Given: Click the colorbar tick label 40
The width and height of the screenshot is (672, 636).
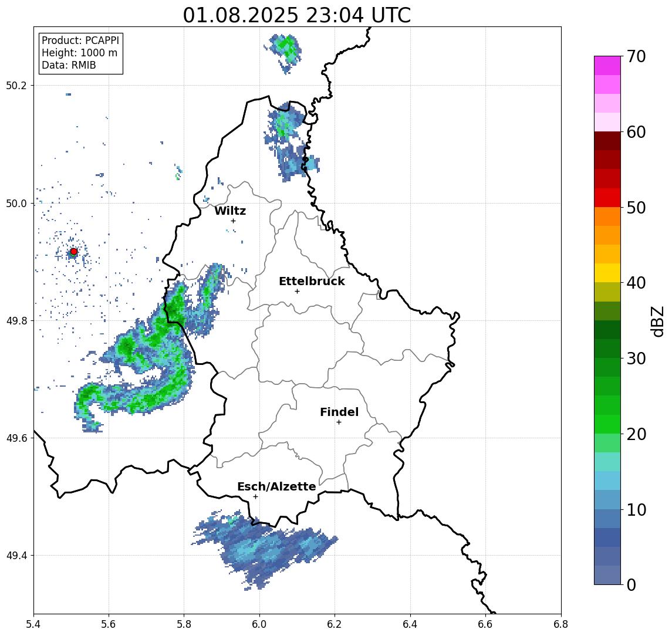Looking at the screenshot, I should click(636, 283).
